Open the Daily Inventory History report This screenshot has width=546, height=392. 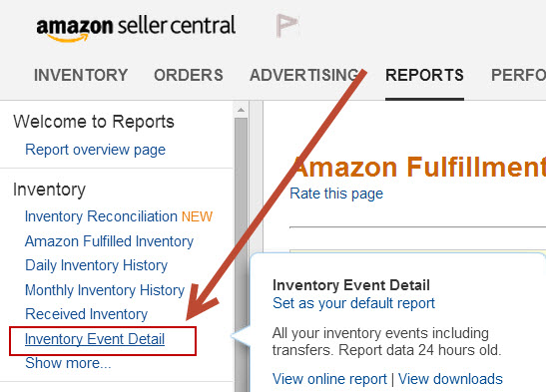point(97,265)
